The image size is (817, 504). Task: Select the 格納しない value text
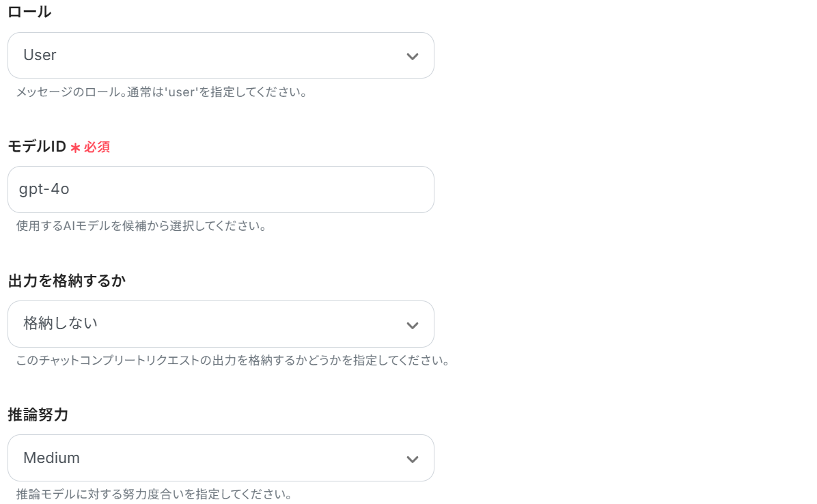pyautogui.click(x=60, y=323)
